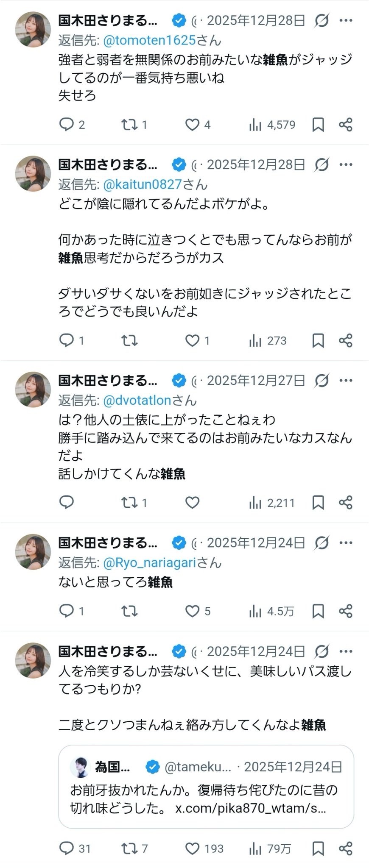The image size is (369, 868).
Task: Expand more options on the December 24 quote tweet
Action: point(346,651)
